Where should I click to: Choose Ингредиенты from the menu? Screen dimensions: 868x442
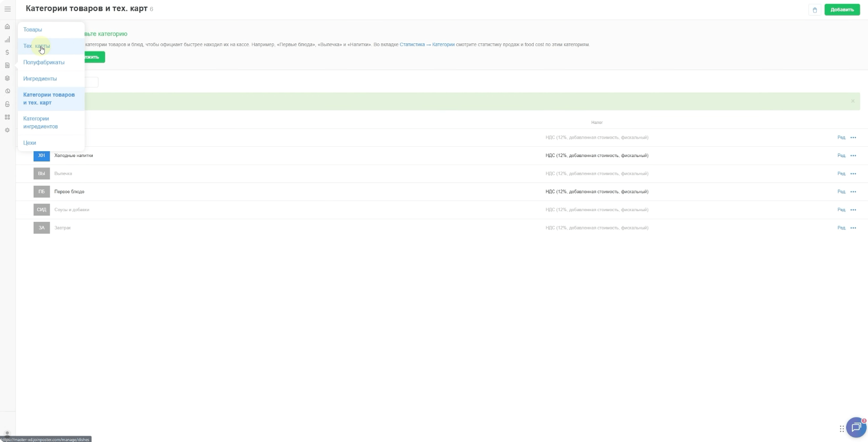pyautogui.click(x=40, y=79)
